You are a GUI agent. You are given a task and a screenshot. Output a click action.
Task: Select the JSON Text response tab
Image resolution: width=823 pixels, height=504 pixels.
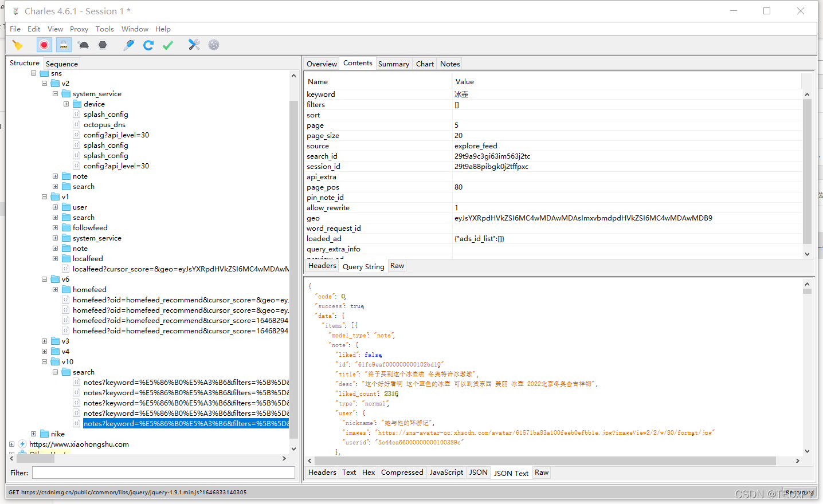click(511, 473)
